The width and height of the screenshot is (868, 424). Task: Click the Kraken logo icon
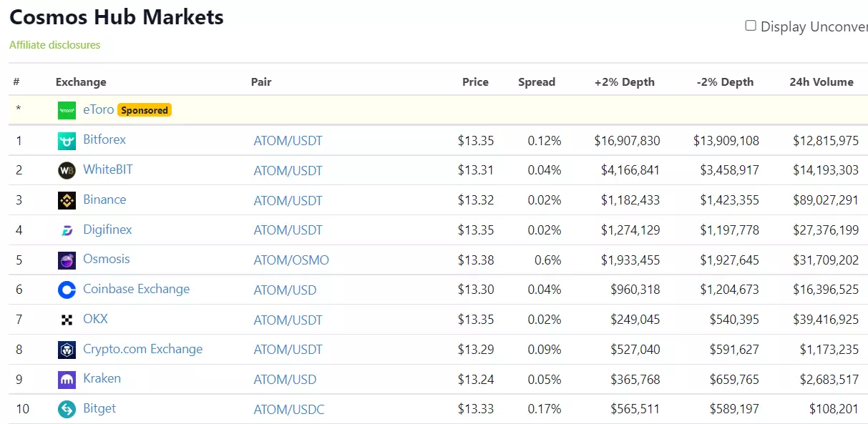click(67, 380)
